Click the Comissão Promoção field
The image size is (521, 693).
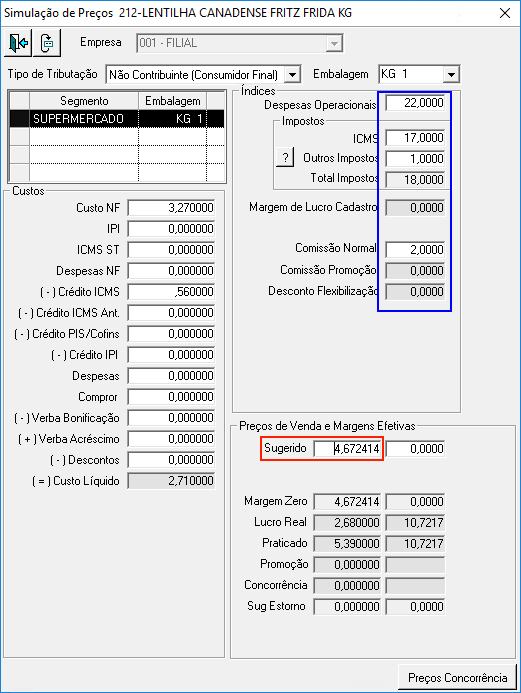415,270
